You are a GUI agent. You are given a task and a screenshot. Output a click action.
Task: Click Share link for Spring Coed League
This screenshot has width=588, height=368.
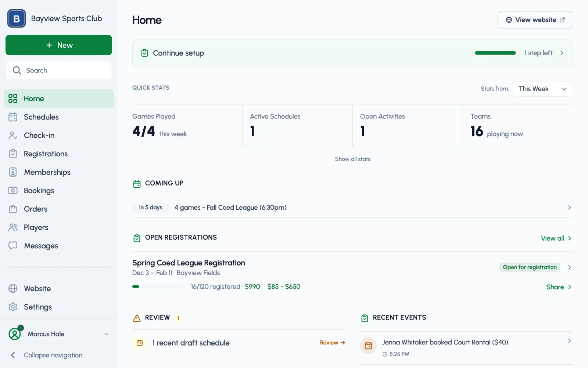click(559, 287)
